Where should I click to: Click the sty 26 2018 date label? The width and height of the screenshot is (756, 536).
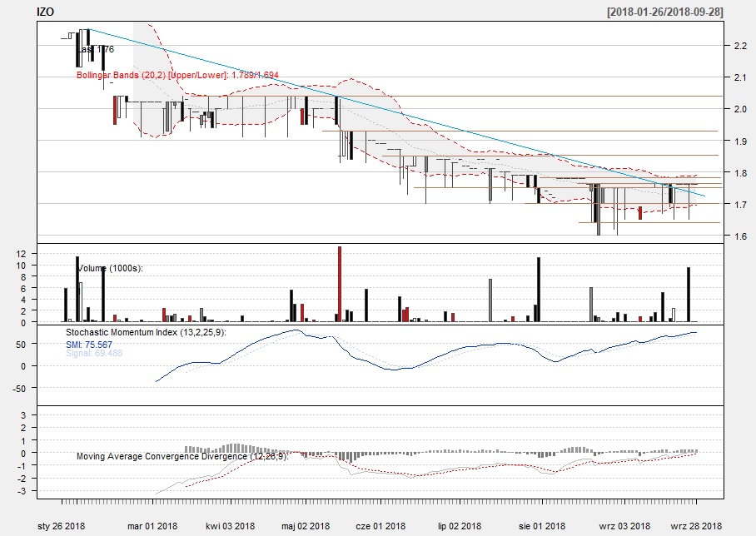[x=62, y=526]
